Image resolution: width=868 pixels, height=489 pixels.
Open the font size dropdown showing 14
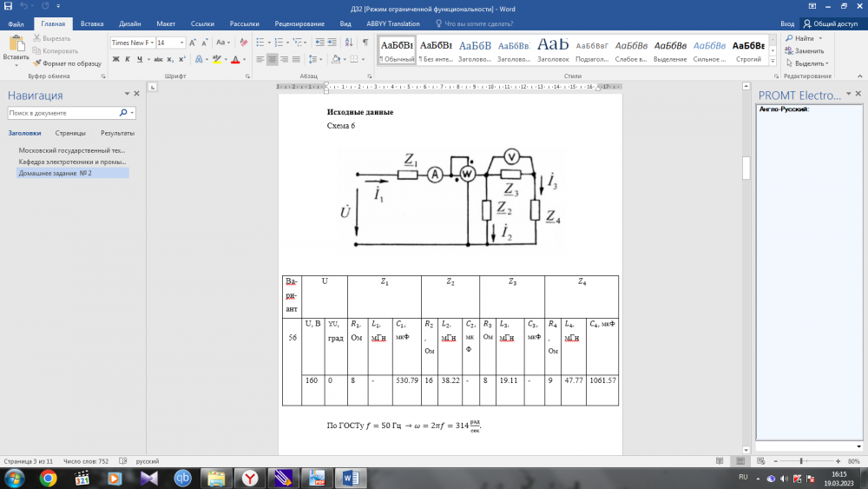click(x=181, y=43)
